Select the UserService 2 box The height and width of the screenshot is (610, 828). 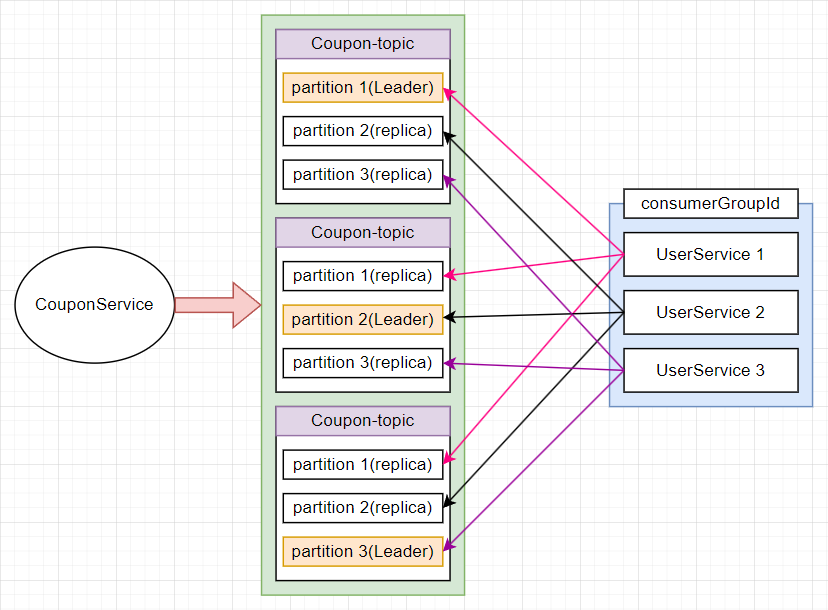(711, 312)
